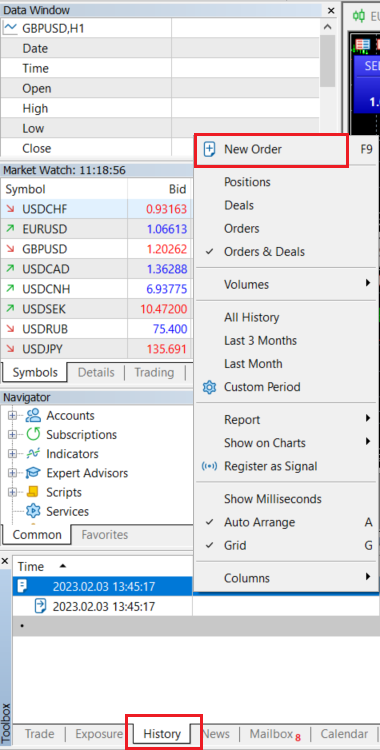Click the Services gear icon
This screenshot has height=750, width=380.
point(34,511)
